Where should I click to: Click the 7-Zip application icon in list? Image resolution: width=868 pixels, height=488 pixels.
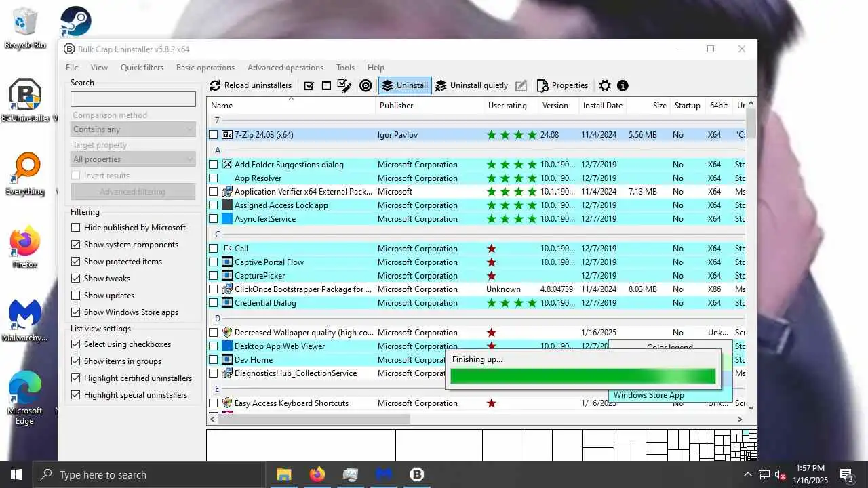pyautogui.click(x=227, y=135)
